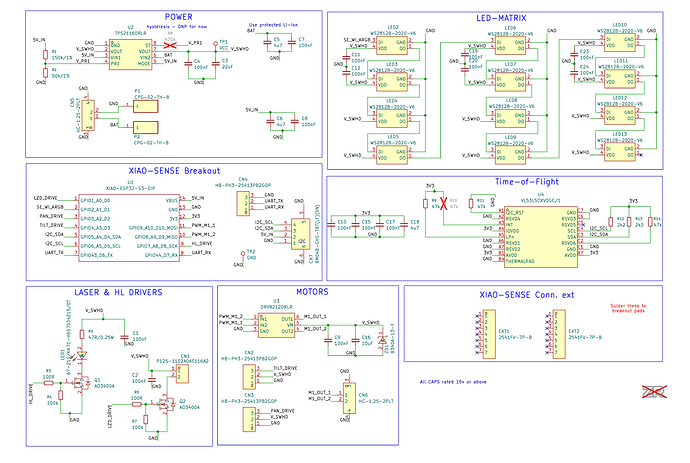
Task: Select the LED2 WS2812B symbol
Action: pos(392,45)
